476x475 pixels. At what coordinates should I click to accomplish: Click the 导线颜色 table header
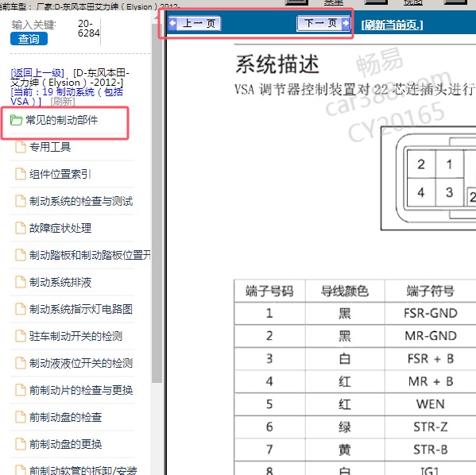tap(345, 292)
